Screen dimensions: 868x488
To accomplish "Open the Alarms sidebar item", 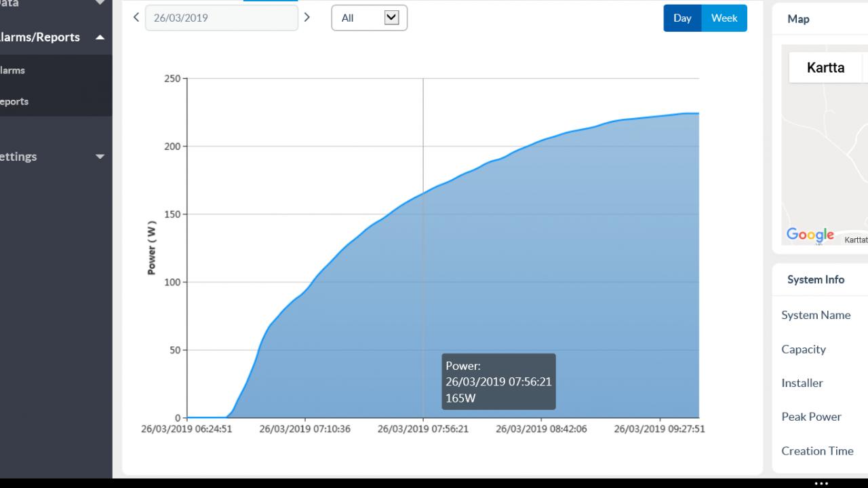I will coord(13,70).
